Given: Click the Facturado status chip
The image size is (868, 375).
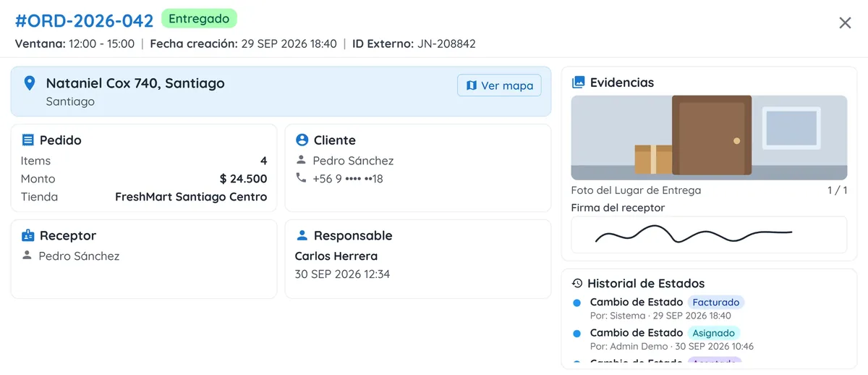Looking at the screenshot, I should 715,302.
